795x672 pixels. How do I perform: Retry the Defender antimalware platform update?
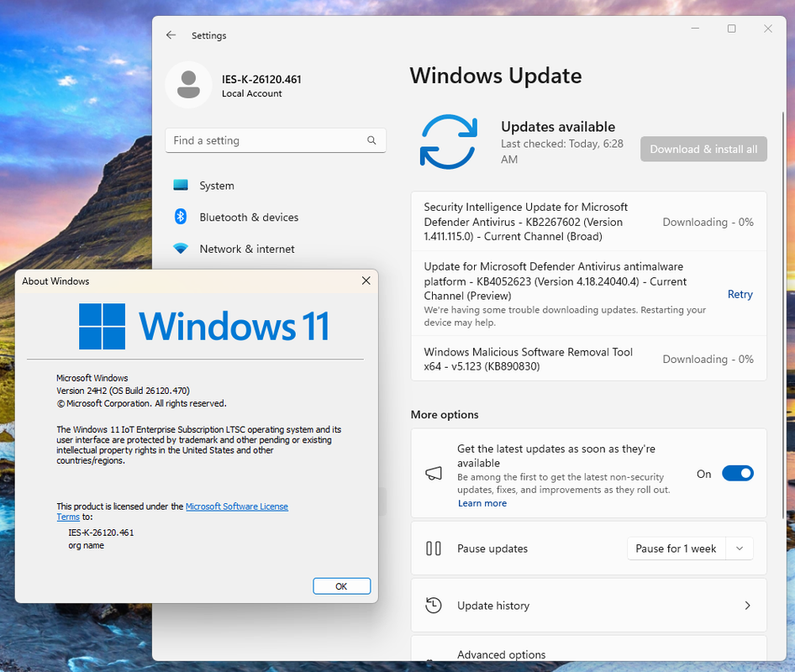740,294
